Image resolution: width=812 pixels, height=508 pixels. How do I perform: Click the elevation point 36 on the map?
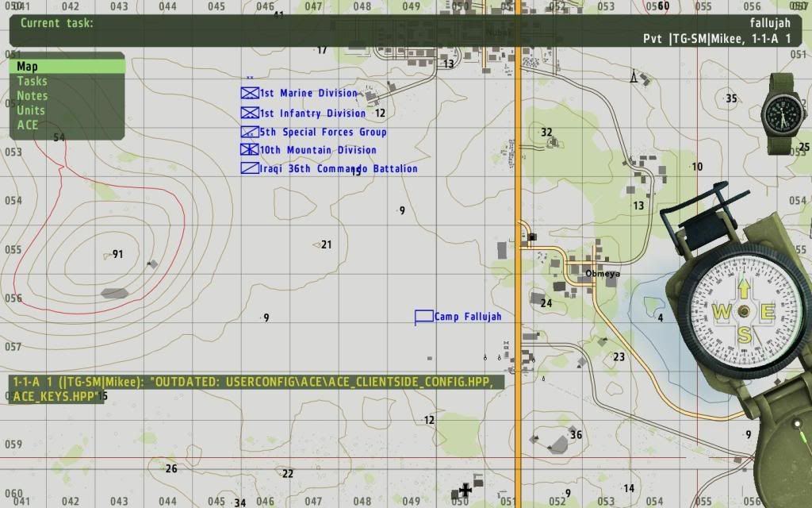[576, 435]
